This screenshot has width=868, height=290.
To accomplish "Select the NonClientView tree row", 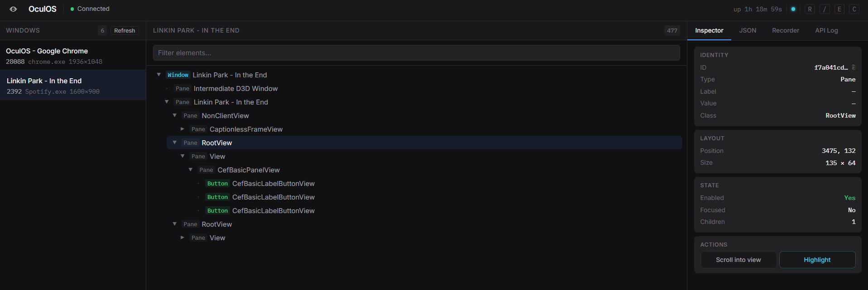I will tap(424, 115).
